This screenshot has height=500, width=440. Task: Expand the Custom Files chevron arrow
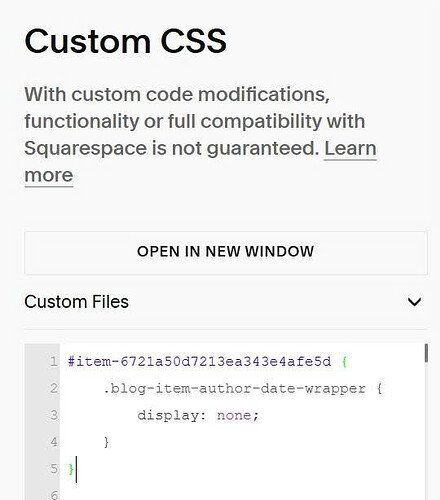(x=414, y=302)
